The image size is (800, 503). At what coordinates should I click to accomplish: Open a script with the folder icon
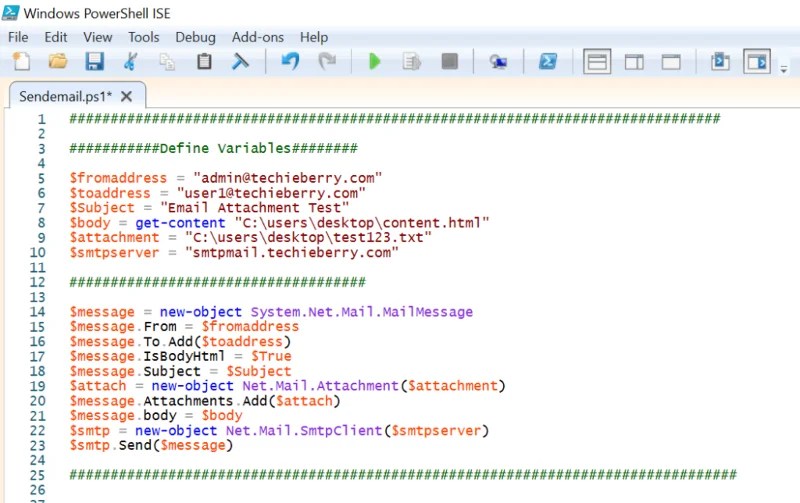(58, 62)
